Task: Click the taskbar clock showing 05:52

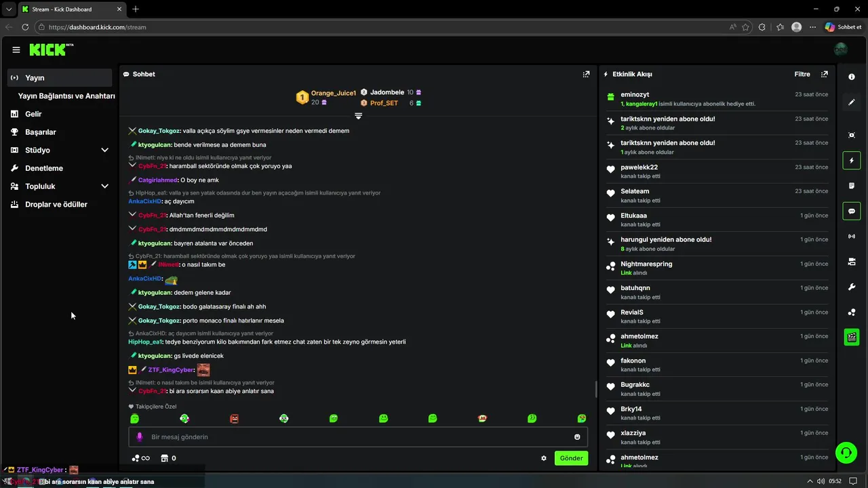Action: click(835, 481)
